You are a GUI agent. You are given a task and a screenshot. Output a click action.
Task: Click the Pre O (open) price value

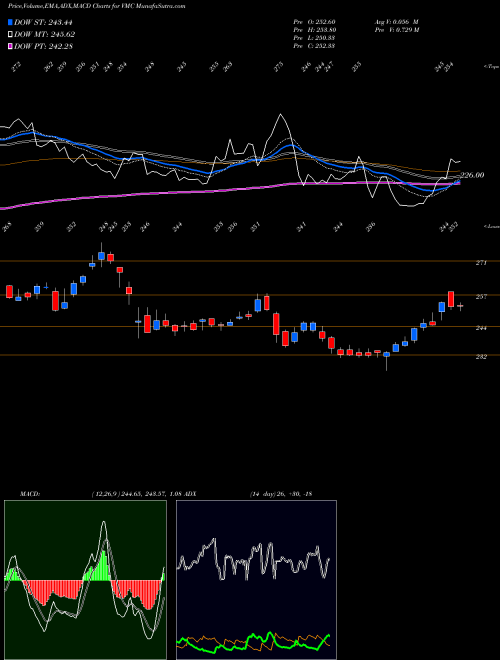314,22
